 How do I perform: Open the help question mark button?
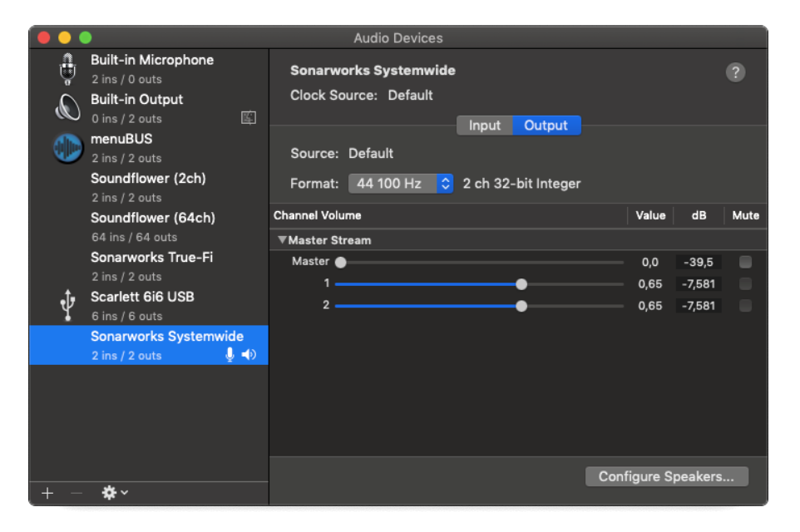[x=735, y=72]
